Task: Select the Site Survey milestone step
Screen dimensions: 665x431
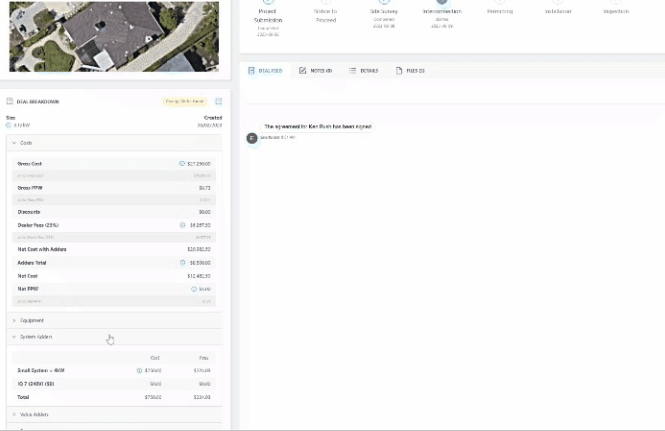Action: [x=383, y=12]
